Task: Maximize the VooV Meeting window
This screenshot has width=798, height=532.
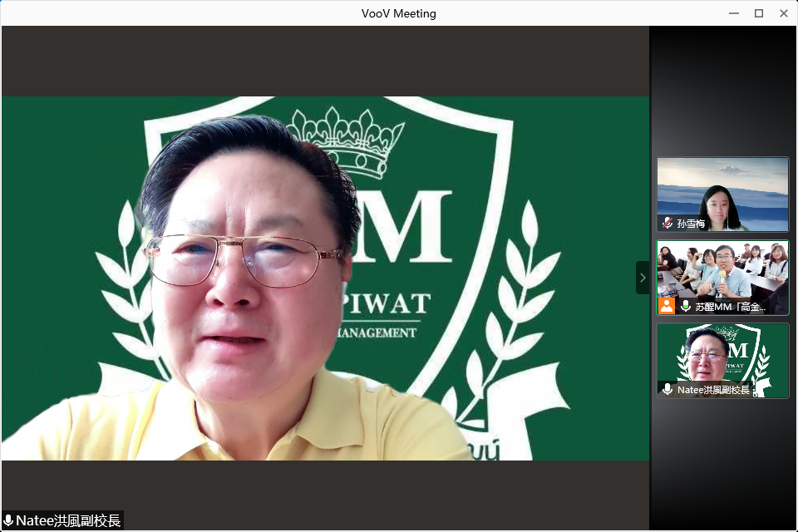Action: pos(759,13)
